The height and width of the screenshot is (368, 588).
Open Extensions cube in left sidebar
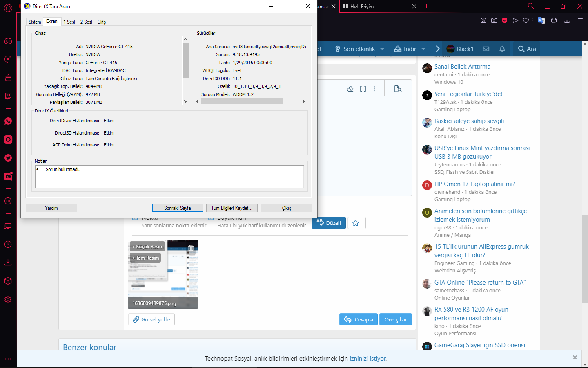coord(8,281)
